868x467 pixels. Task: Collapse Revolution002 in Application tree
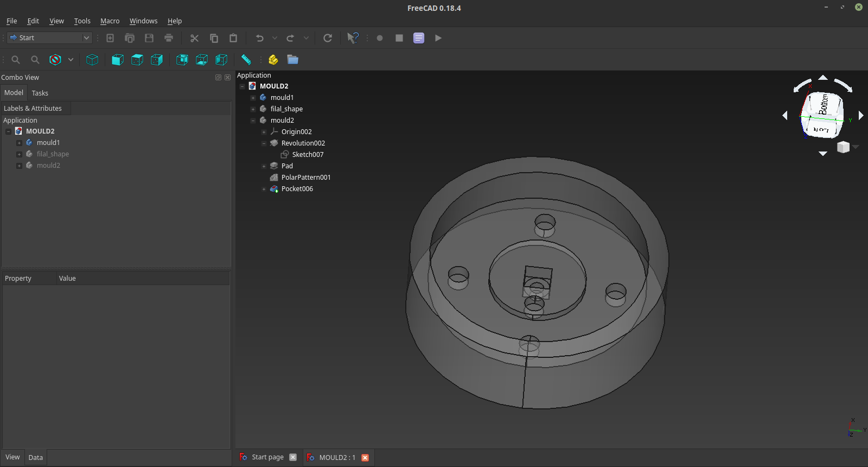(x=264, y=143)
